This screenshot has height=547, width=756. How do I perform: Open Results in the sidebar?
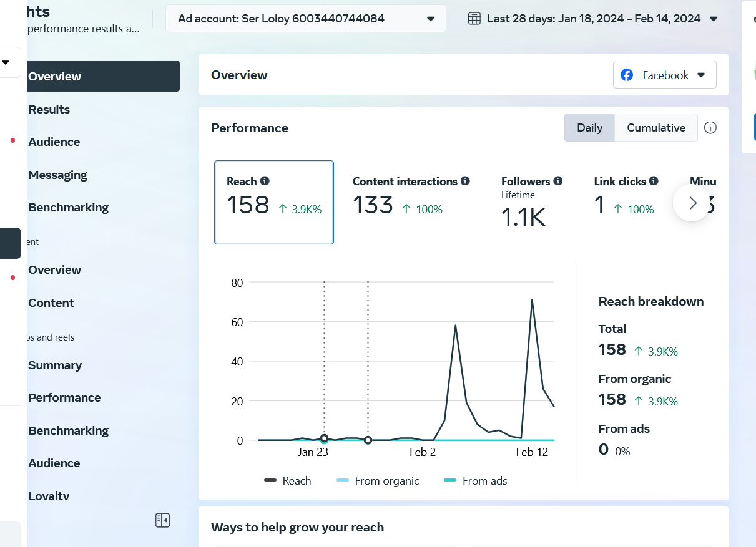(x=49, y=109)
